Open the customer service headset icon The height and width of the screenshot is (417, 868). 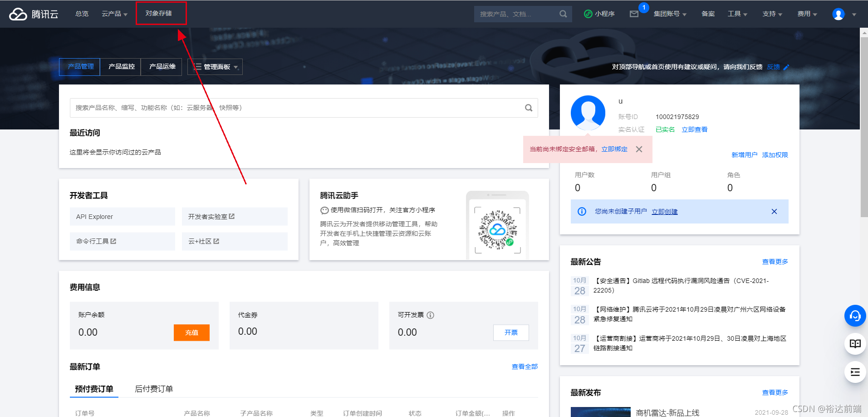[x=855, y=316]
